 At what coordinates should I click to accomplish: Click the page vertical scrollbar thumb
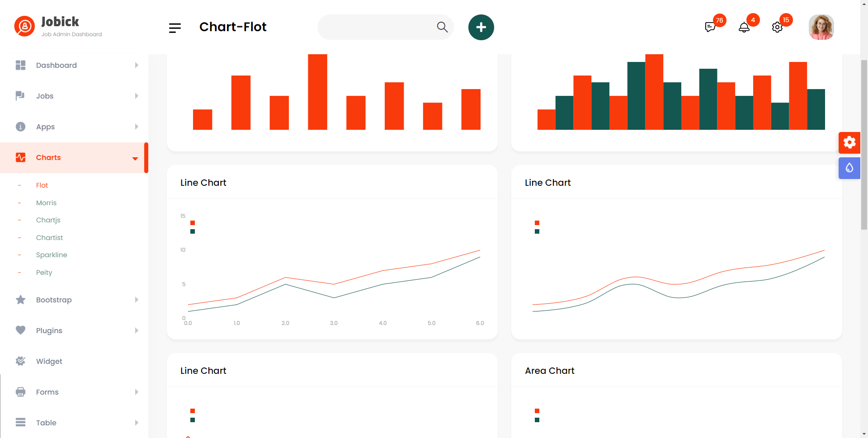(864, 145)
